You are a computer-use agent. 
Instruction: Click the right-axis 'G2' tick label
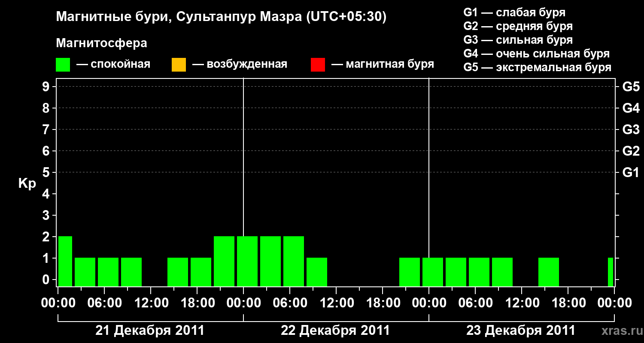point(631,151)
